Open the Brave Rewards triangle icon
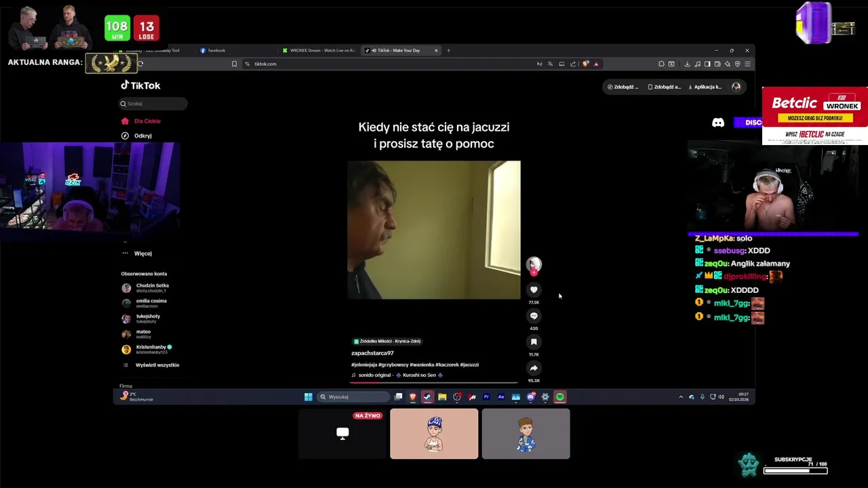This screenshot has height=488, width=868. click(596, 64)
